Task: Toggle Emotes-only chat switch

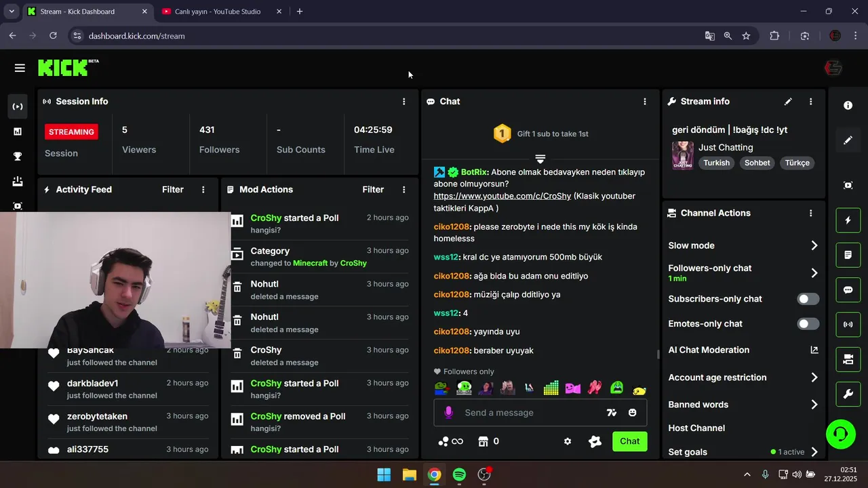Action: 808,324
